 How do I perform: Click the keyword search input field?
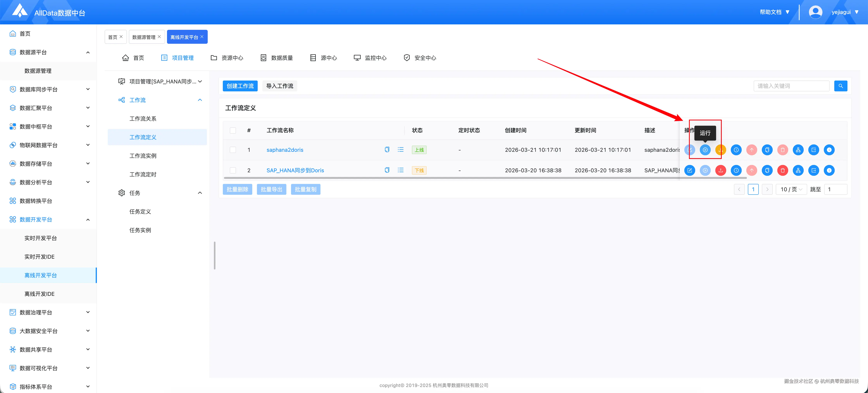click(791, 86)
